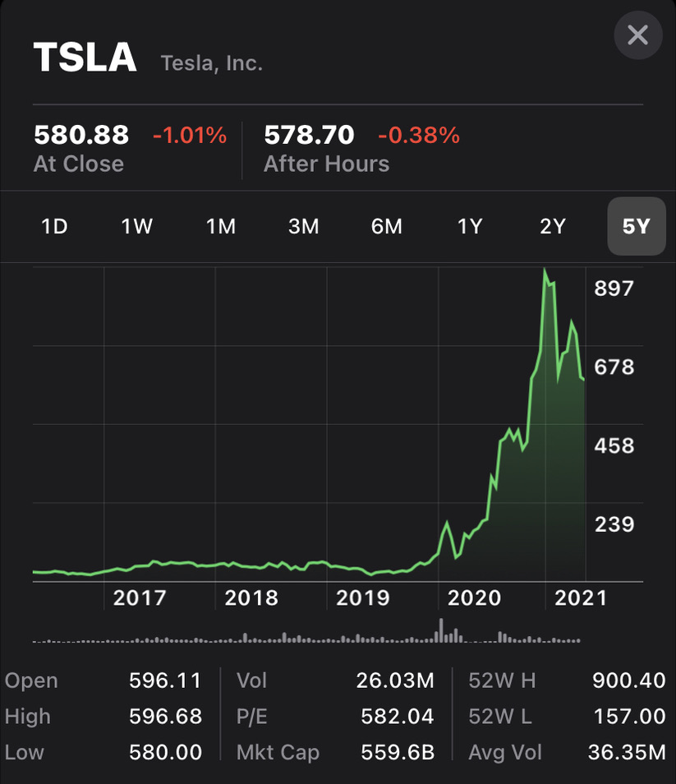Tap the TSLA ticker title

(x=85, y=58)
